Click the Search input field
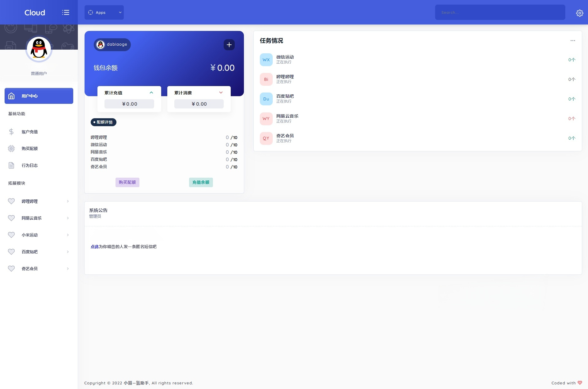This screenshot has width=588, height=389. (500, 13)
